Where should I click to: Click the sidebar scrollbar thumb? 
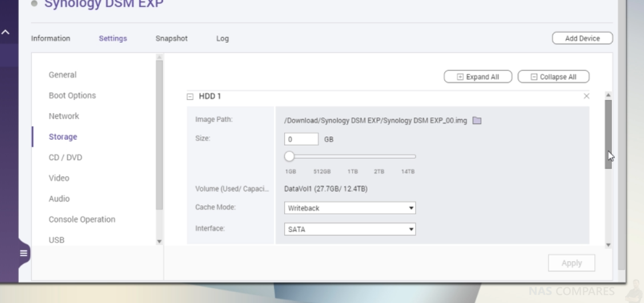159,135
